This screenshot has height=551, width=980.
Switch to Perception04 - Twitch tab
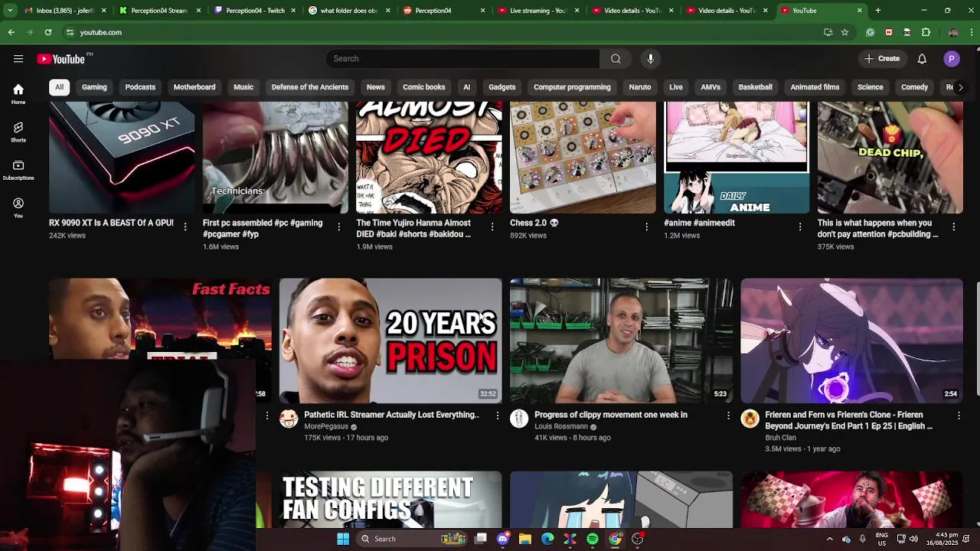point(256,11)
